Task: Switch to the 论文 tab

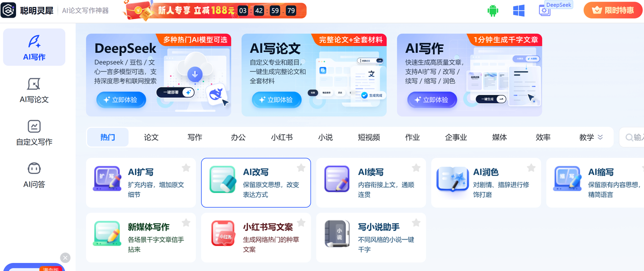Action: [x=151, y=137]
